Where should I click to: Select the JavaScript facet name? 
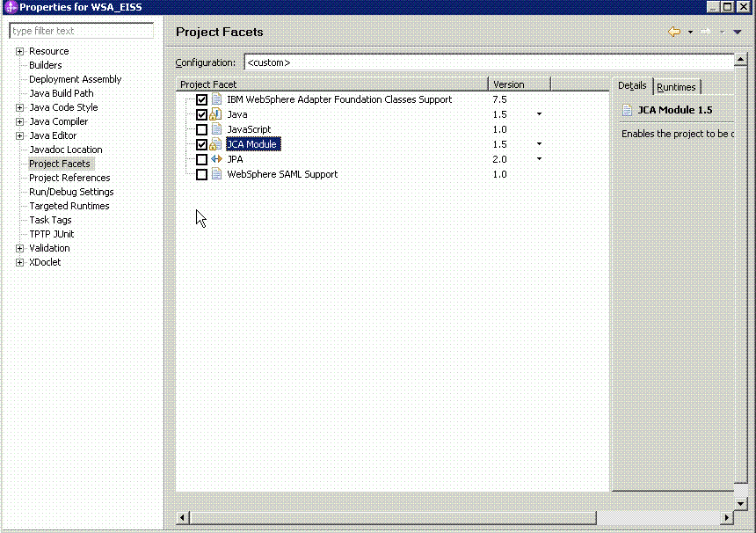249,129
